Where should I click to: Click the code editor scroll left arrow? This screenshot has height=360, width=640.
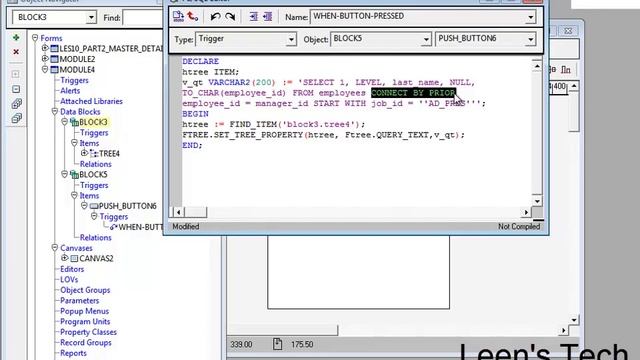(178, 212)
